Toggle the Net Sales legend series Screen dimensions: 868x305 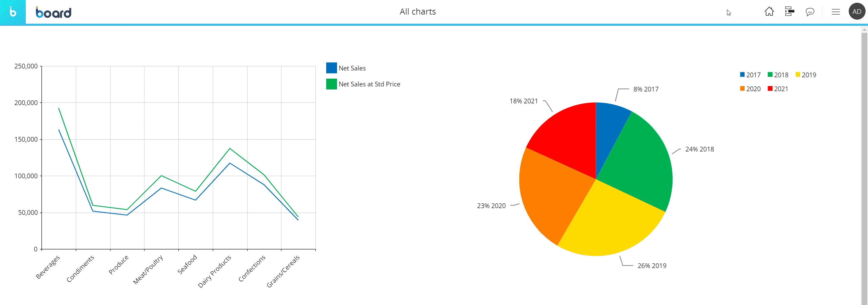click(x=352, y=68)
